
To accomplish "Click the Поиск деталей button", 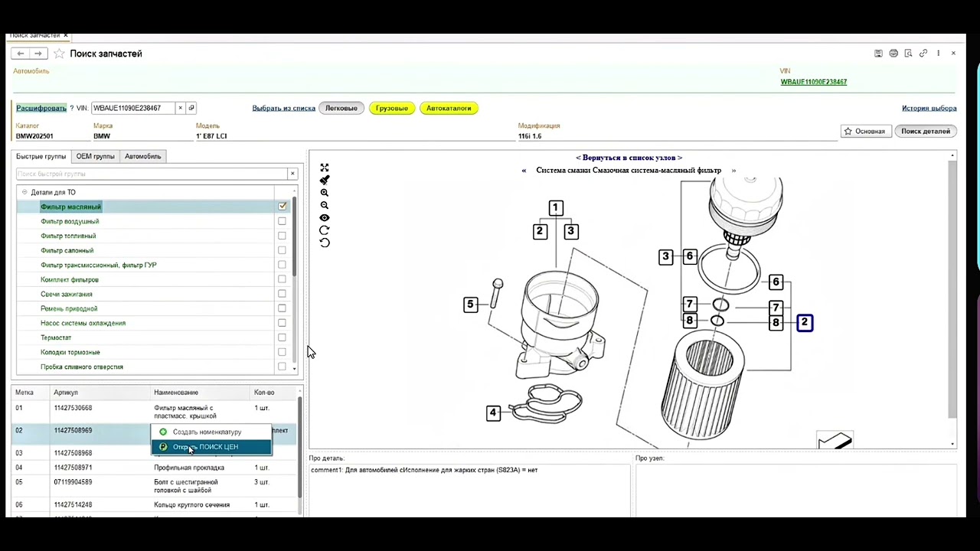I will coord(926,132).
